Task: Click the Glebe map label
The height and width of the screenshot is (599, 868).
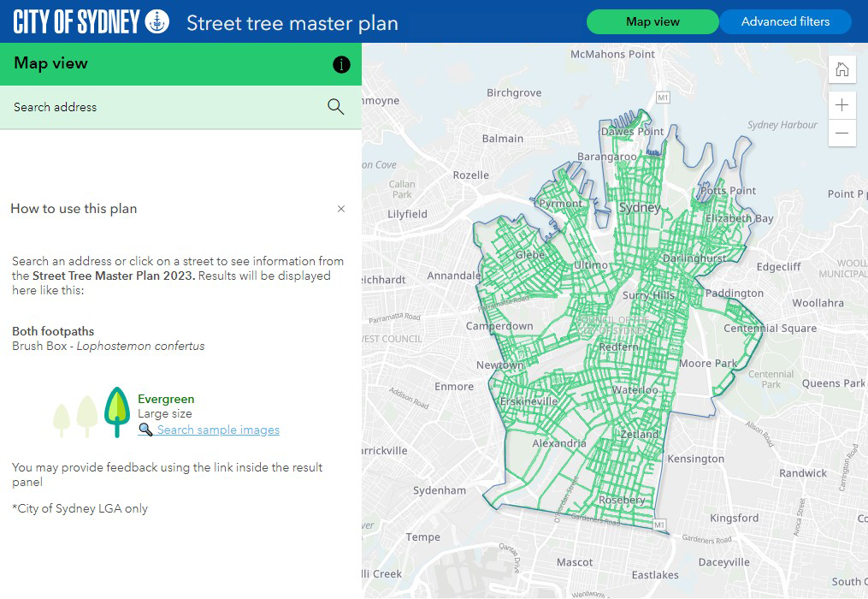Action: click(x=529, y=255)
